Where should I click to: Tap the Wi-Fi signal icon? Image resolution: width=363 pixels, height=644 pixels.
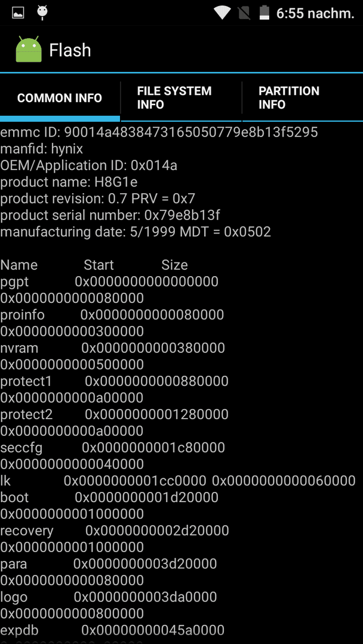[223, 13]
